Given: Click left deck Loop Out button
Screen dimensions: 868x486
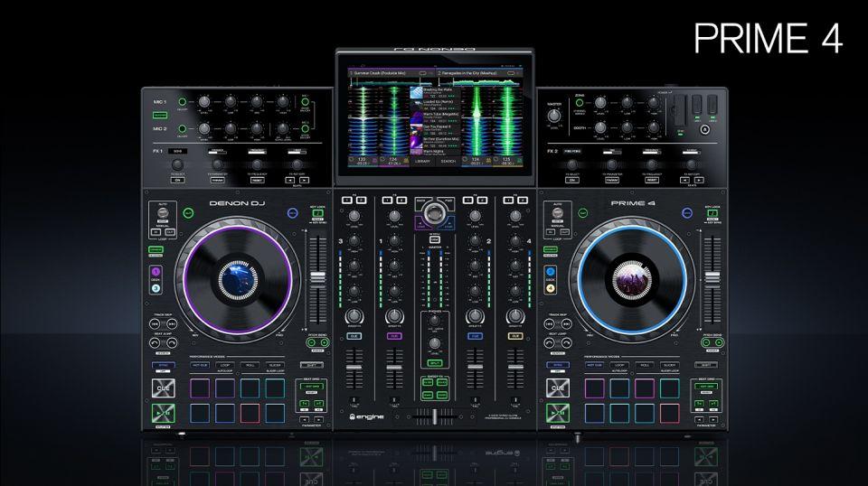Looking at the screenshot, I should [x=170, y=232].
